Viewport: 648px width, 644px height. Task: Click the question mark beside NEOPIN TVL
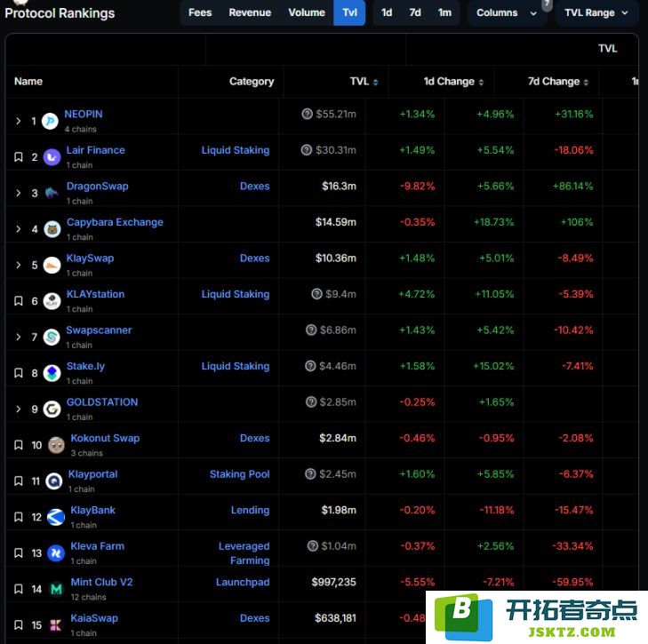click(x=307, y=114)
